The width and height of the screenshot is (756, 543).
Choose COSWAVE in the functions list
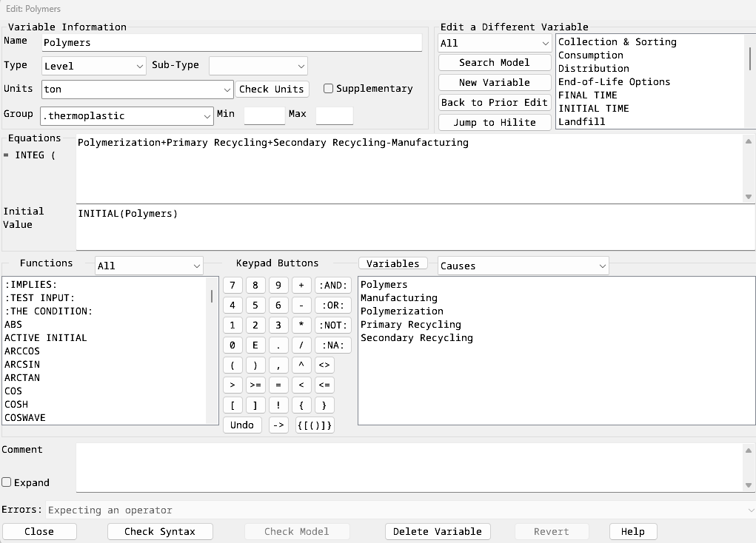(x=25, y=418)
